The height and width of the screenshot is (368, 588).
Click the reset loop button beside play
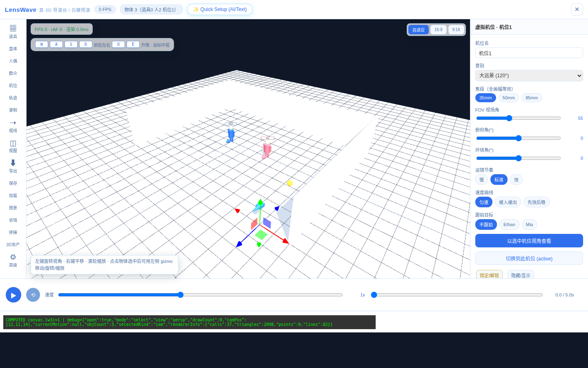(x=33, y=295)
